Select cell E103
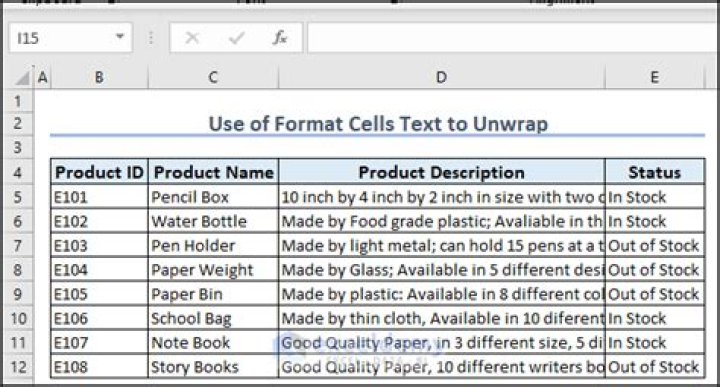 click(99, 246)
